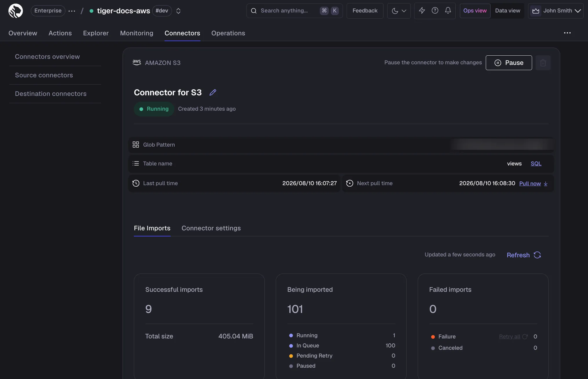Click the Feedback button
The image size is (588, 379).
click(x=365, y=11)
